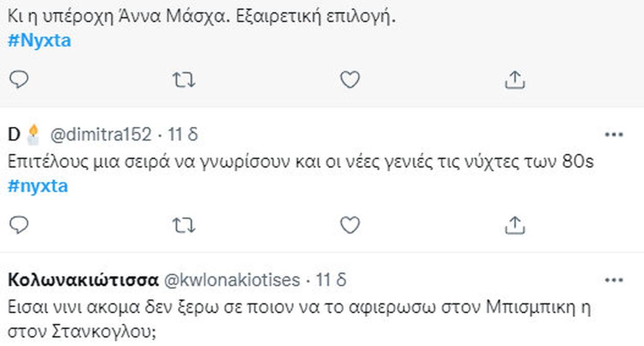Retweet @dimitra152's tweet about the 80s
Viewport: 644px width, 346px height.
[x=184, y=225]
